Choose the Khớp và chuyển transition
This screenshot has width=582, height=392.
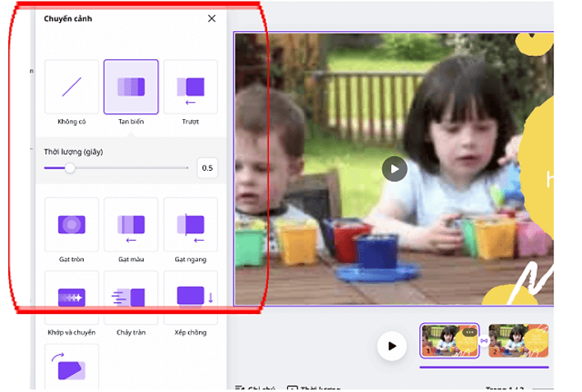coord(72,297)
